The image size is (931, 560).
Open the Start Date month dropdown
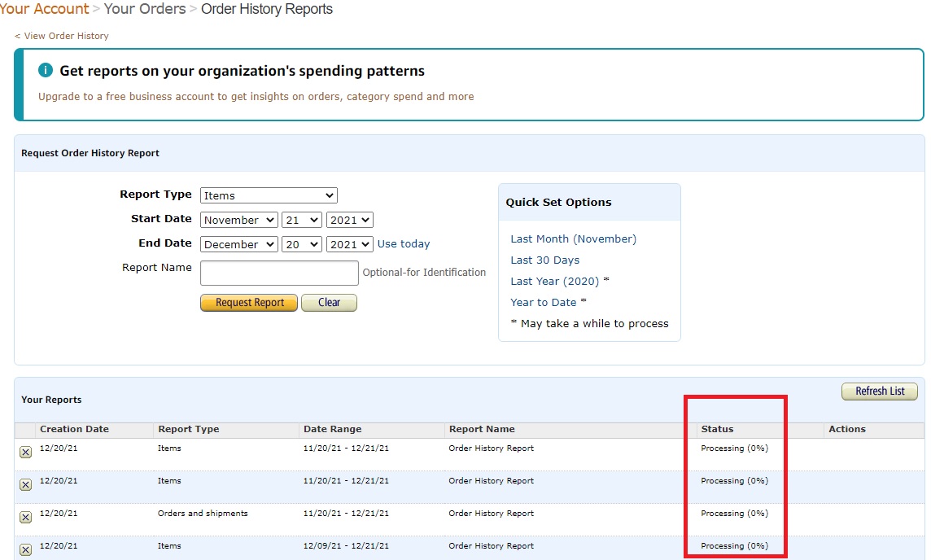(238, 220)
